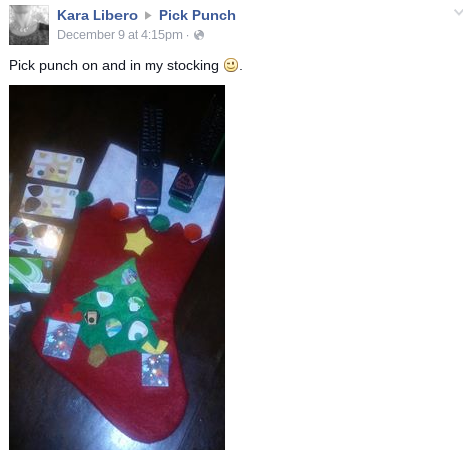Open Kara Libero's profile picture
463x450 pixels.
(29, 25)
